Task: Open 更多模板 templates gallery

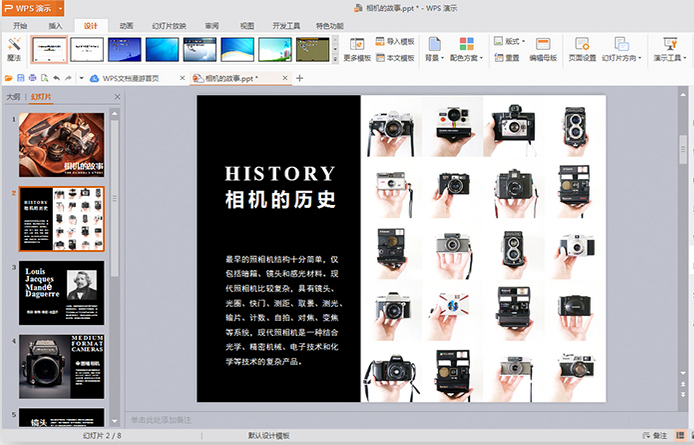Action: pyautogui.click(x=356, y=46)
